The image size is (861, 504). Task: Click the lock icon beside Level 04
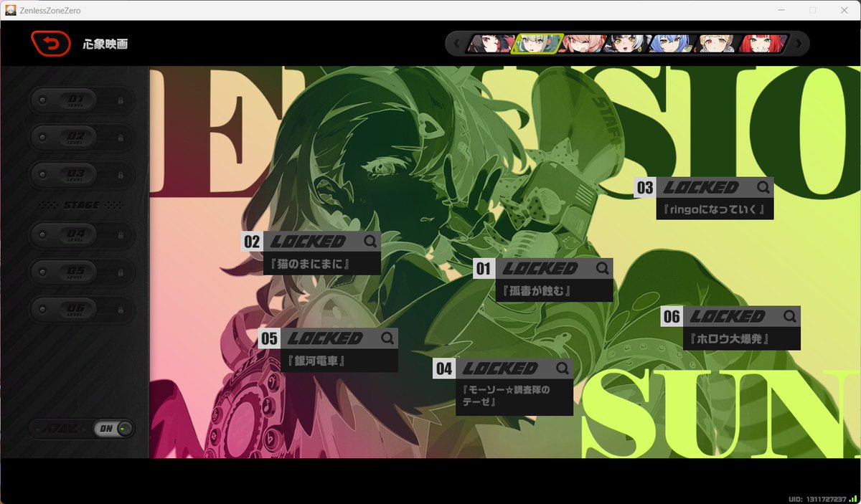[120, 234]
